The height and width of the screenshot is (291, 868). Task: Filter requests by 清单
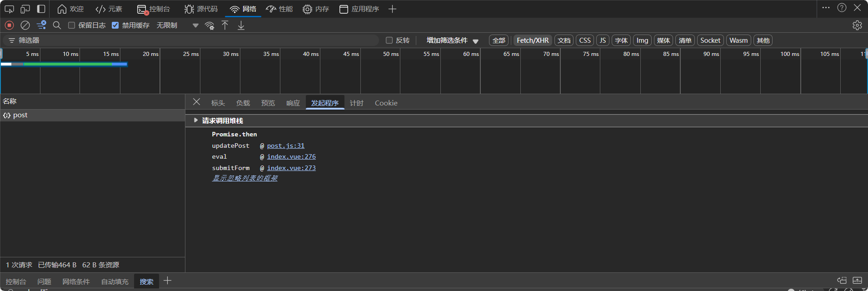pyautogui.click(x=685, y=40)
